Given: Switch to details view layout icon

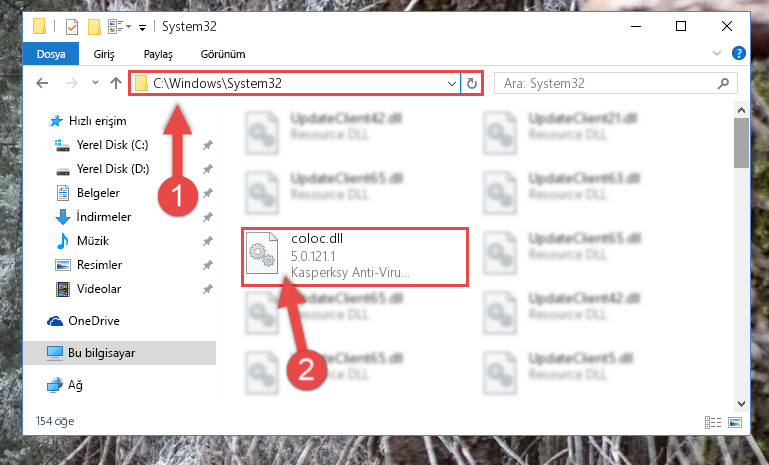Looking at the screenshot, I should [x=713, y=422].
